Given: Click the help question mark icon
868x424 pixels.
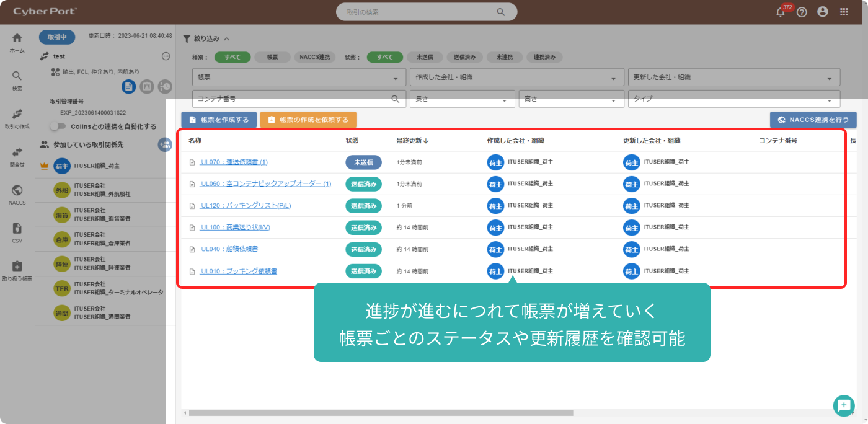Looking at the screenshot, I should 802,12.
